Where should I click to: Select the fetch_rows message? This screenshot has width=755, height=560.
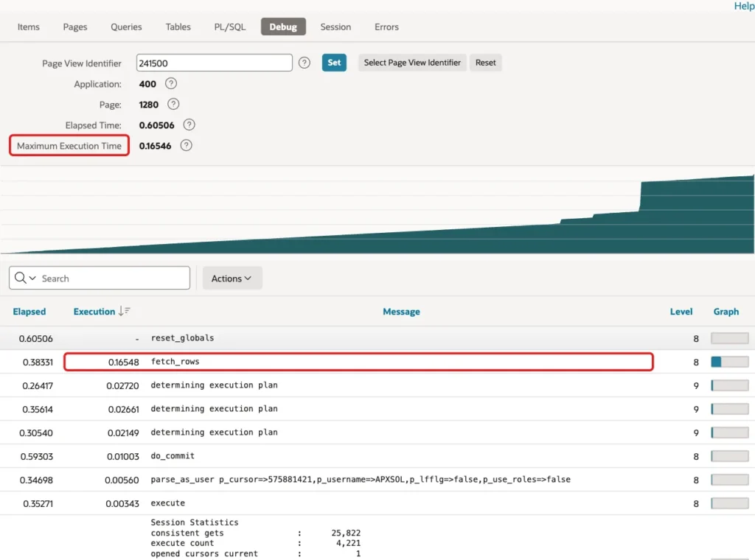click(175, 361)
